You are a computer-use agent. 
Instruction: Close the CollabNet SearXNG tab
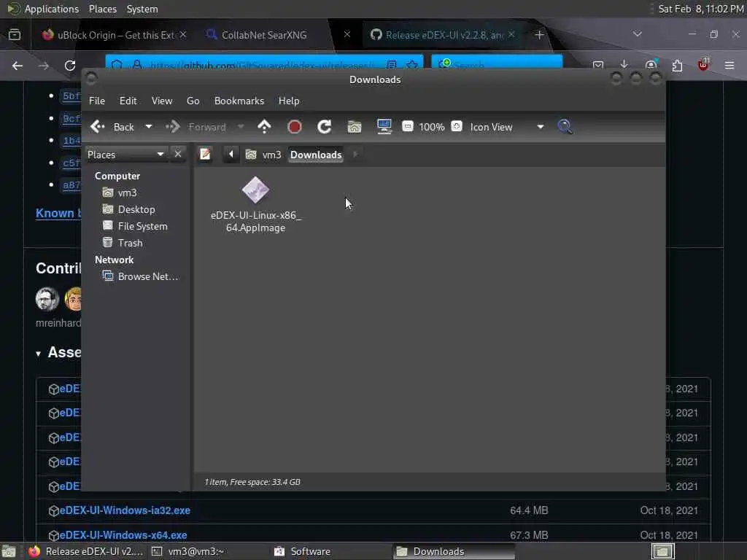point(347,34)
